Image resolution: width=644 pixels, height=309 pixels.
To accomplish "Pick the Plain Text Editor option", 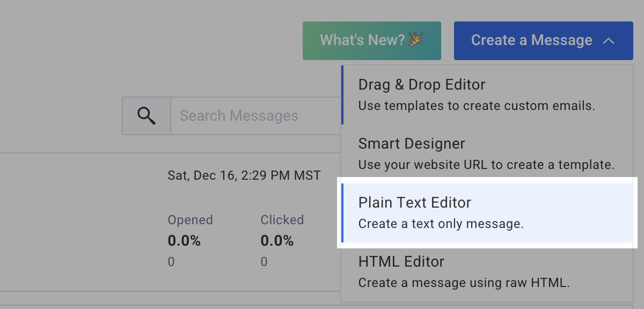I will click(x=415, y=203).
